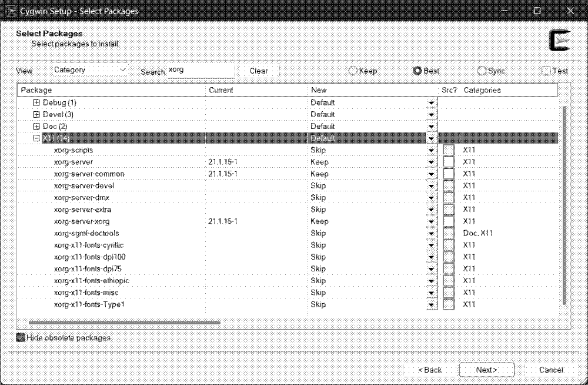Click the Clear button
The width and height of the screenshot is (588, 385).
259,71
